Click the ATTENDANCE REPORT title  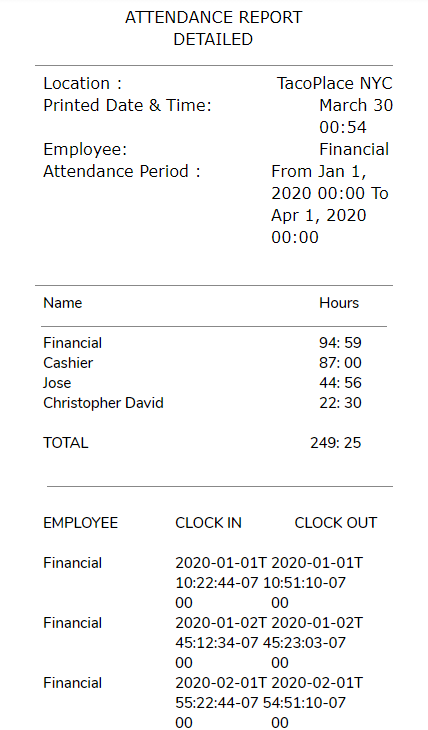point(213,18)
